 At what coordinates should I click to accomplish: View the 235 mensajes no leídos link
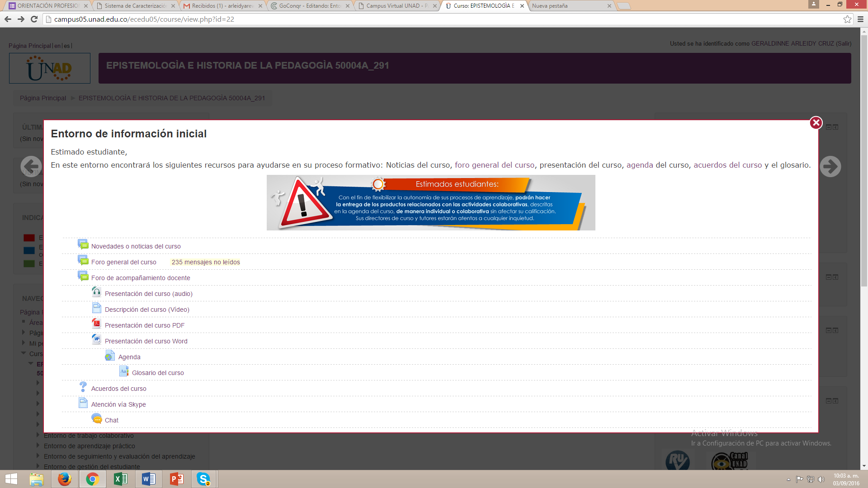click(206, 262)
